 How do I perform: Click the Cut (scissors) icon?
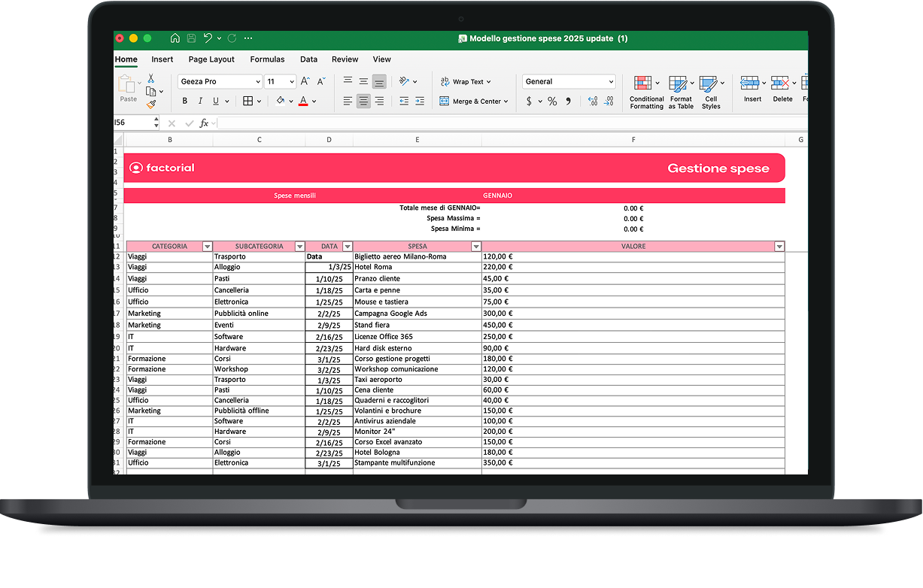pyautogui.click(x=150, y=79)
